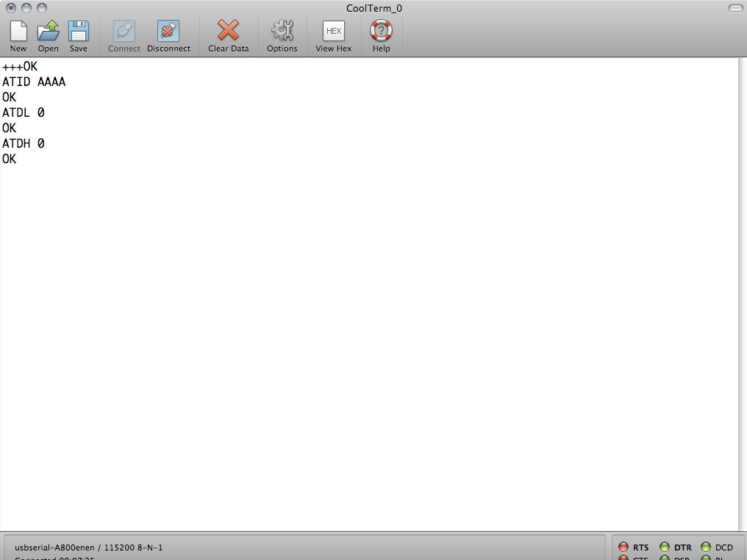Open the Options gear icon
The height and width of the screenshot is (560, 747).
point(282,30)
